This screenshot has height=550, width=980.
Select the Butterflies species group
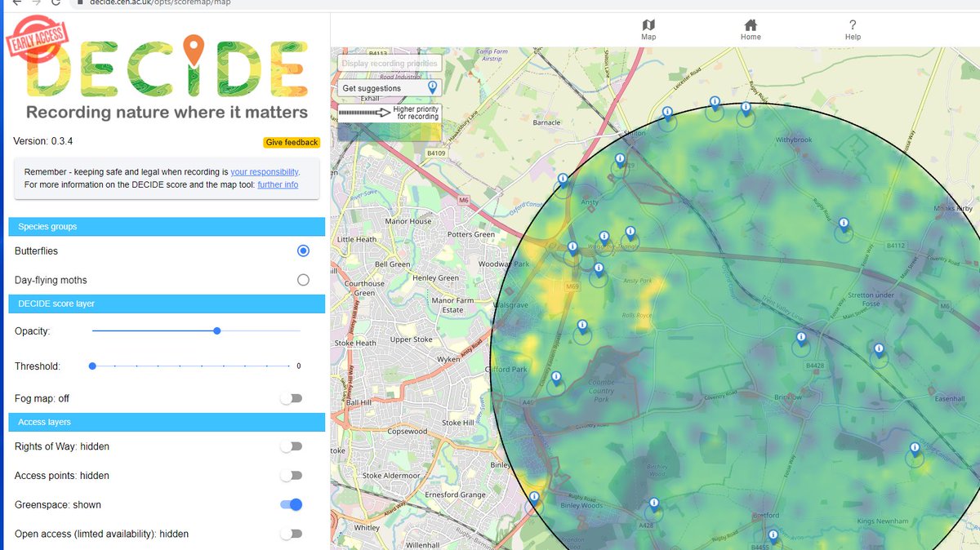click(x=303, y=251)
